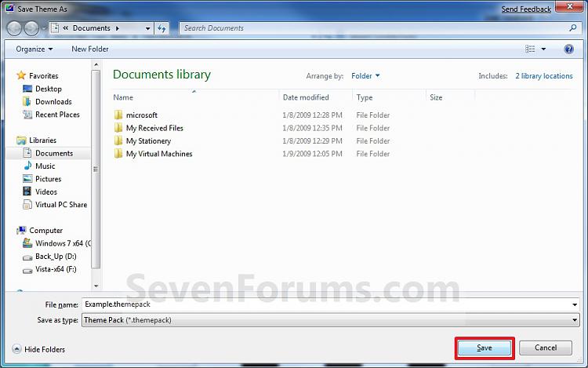
Task: Open the File name history dropdown arrow
Action: pyautogui.click(x=575, y=304)
